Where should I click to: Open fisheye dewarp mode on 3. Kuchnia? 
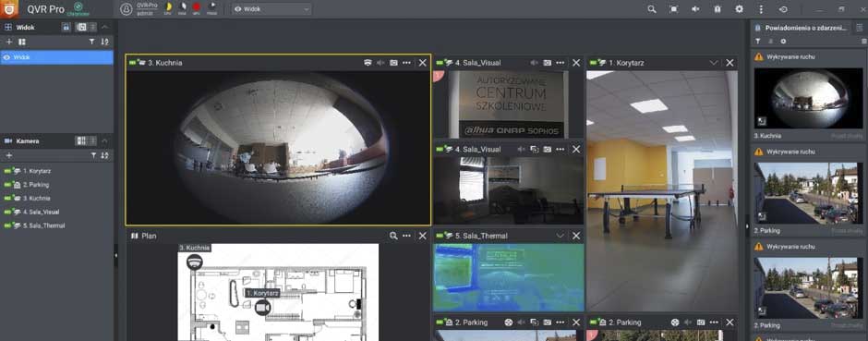click(368, 63)
